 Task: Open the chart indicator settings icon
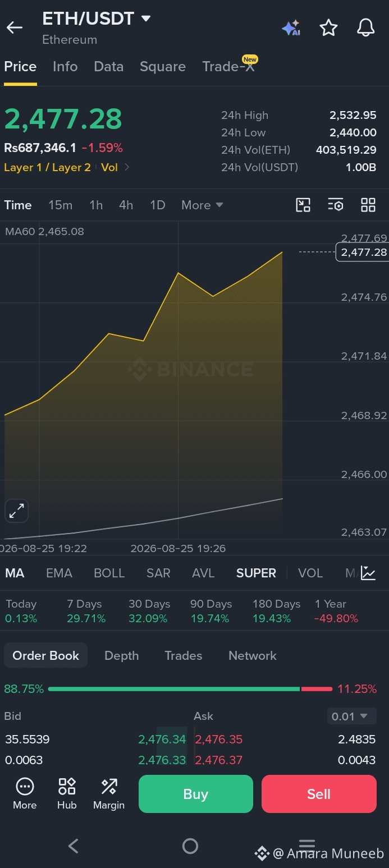[336, 205]
